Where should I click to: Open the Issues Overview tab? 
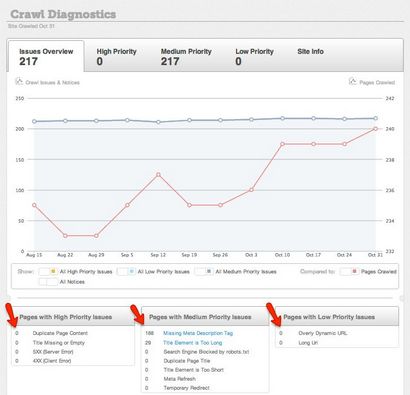pyautogui.click(x=46, y=56)
